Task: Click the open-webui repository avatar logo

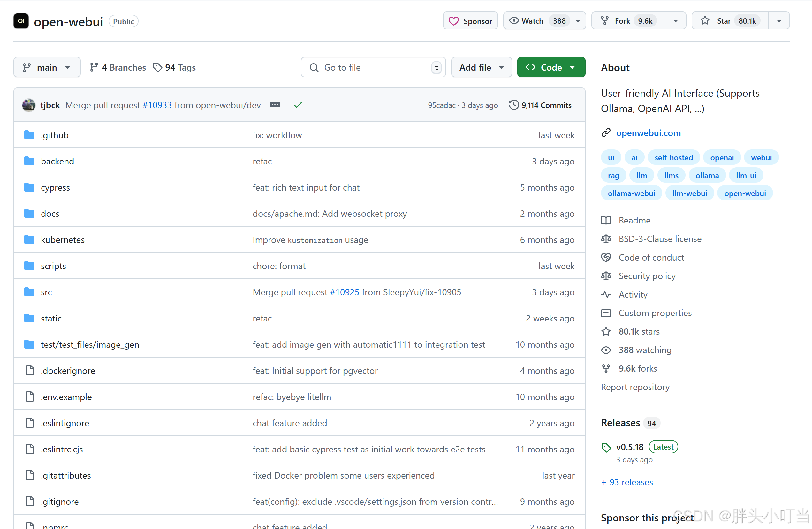Action: [21, 21]
